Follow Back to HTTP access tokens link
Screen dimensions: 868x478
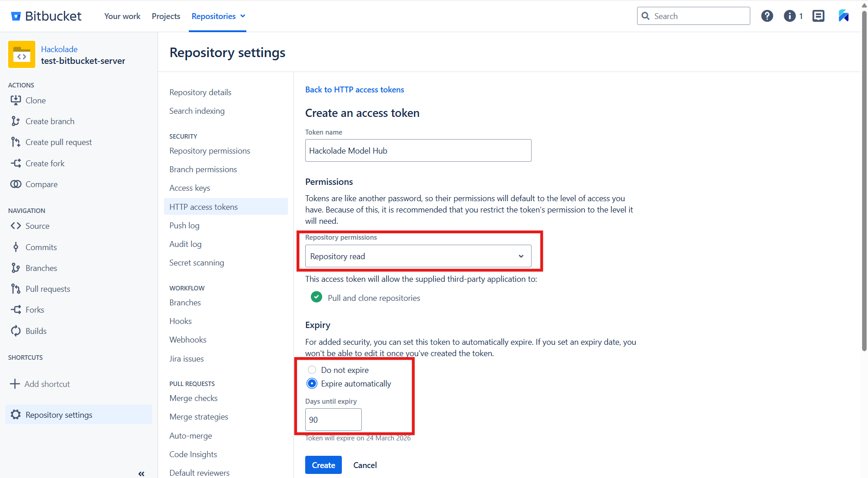(355, 89)
